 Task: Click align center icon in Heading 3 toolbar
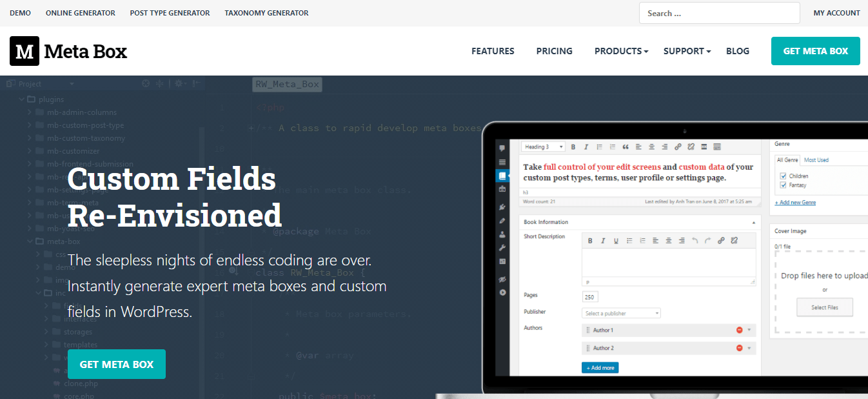click(651, 147)
